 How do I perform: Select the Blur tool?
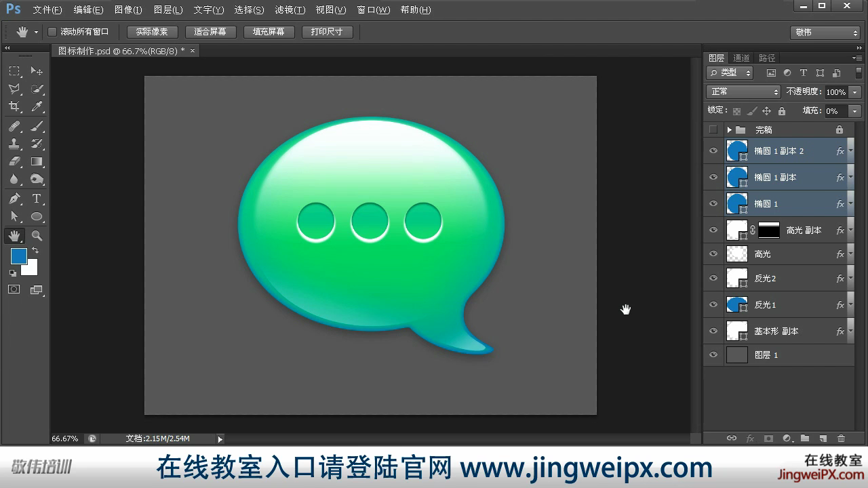pos(14,179)
